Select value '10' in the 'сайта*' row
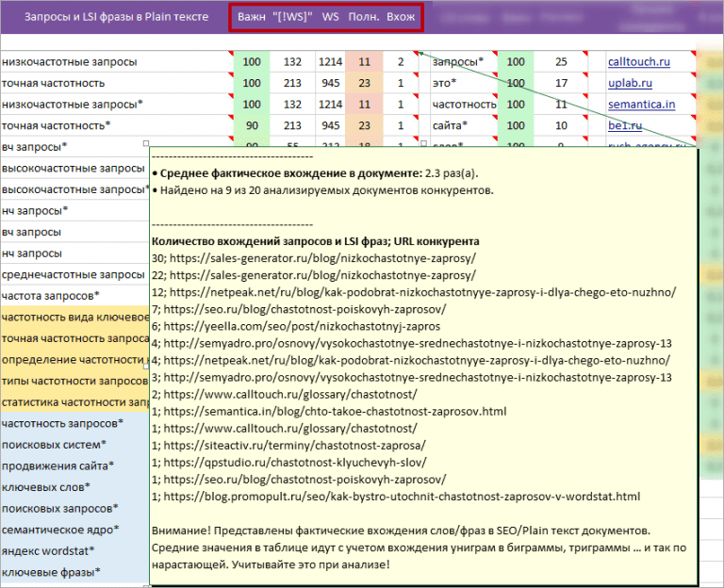 [x=561, y=125]
